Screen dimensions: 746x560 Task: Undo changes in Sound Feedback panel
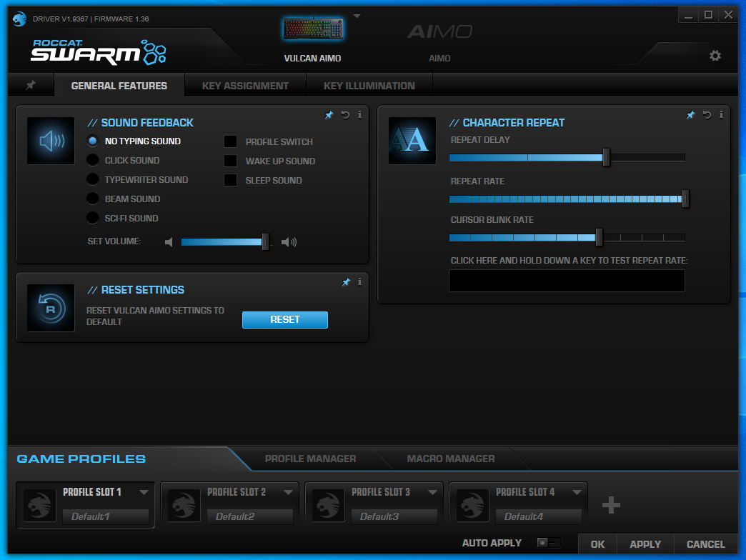point(345,115)
